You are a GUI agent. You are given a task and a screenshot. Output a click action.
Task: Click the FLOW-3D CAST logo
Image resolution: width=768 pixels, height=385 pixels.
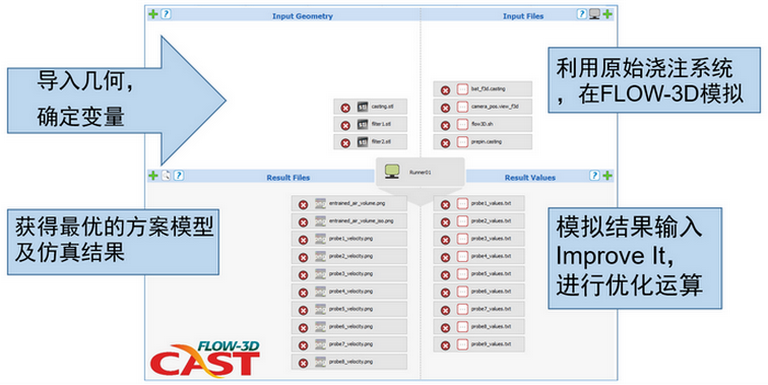(x=205, y=360)
